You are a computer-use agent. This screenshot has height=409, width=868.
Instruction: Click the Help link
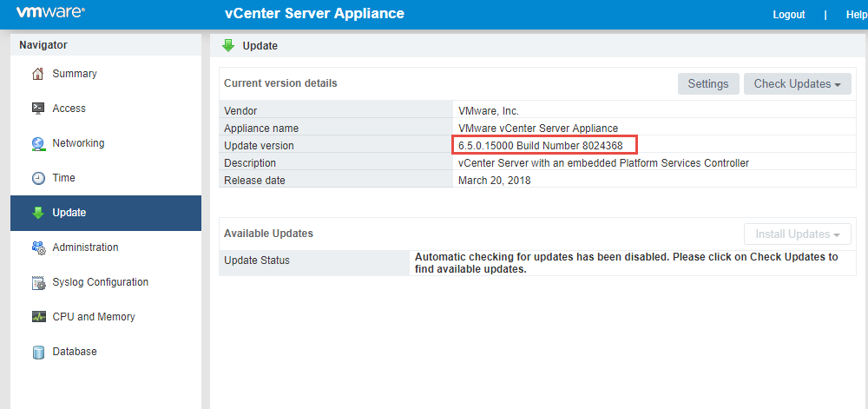[x=857, y=15]
